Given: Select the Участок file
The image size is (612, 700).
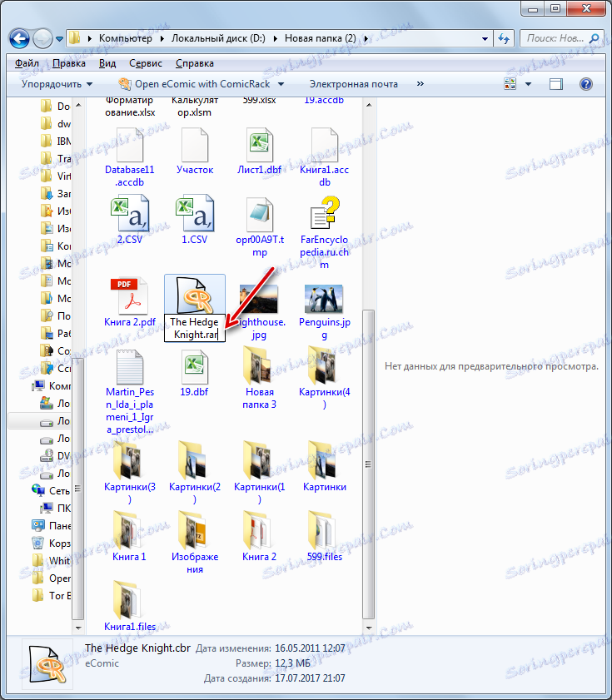Looking at the screenshot, I should tap(195, 151).
